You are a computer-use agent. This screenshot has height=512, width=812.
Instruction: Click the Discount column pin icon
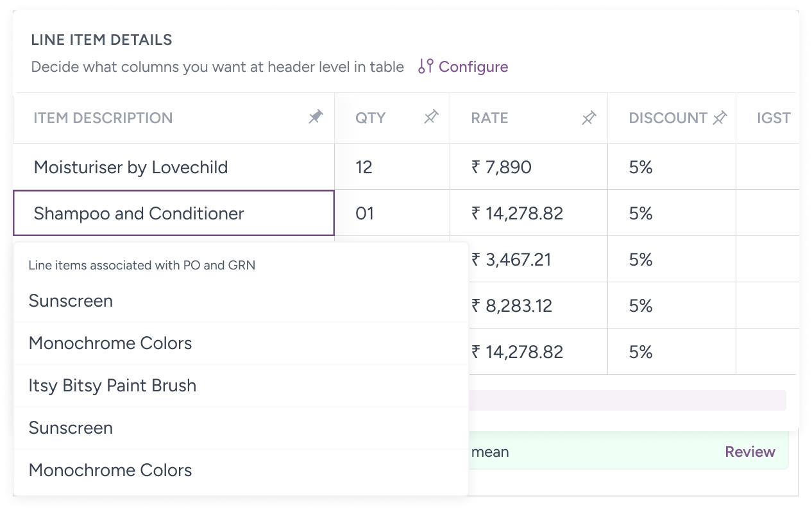(720, 118)
